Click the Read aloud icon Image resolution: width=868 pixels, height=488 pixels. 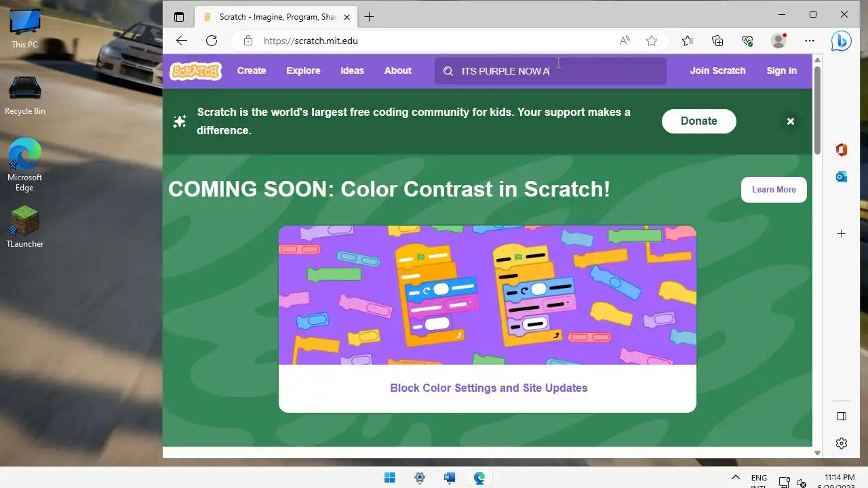click(x=625, y=41)
